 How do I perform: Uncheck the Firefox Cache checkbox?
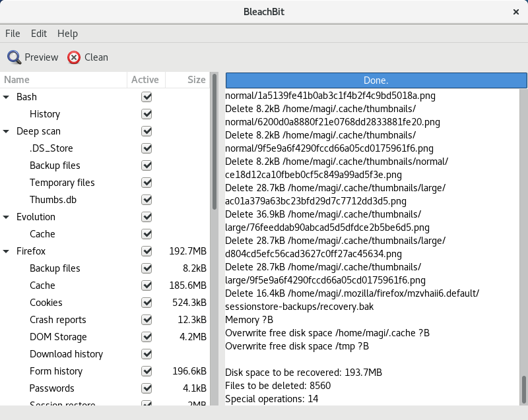click(x=147, y=286)
